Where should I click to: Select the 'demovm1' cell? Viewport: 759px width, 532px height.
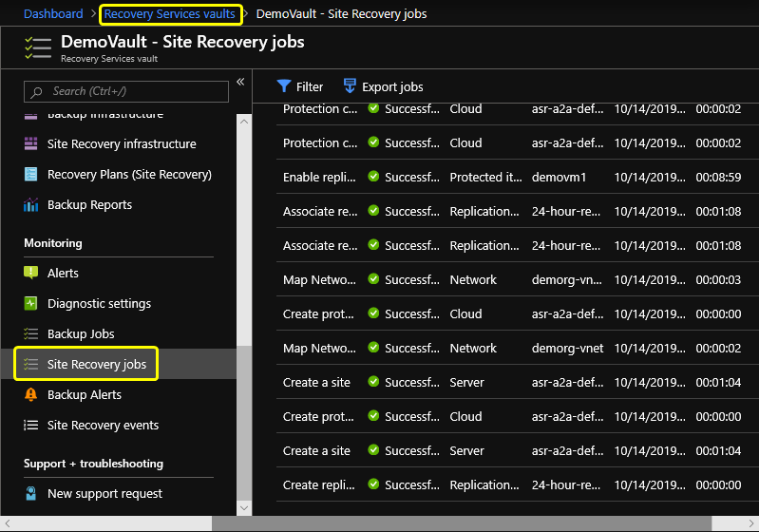pos(560,177)
